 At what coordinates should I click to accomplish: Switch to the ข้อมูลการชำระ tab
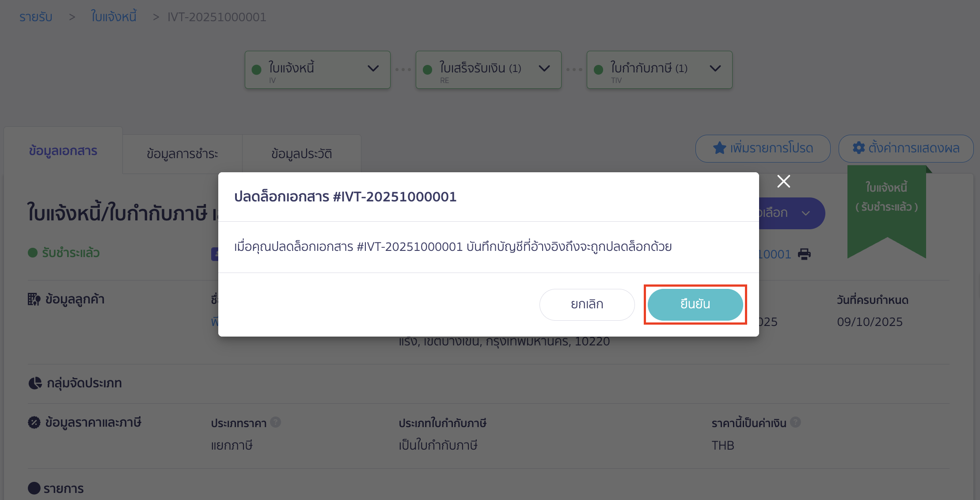pos(182,153)
